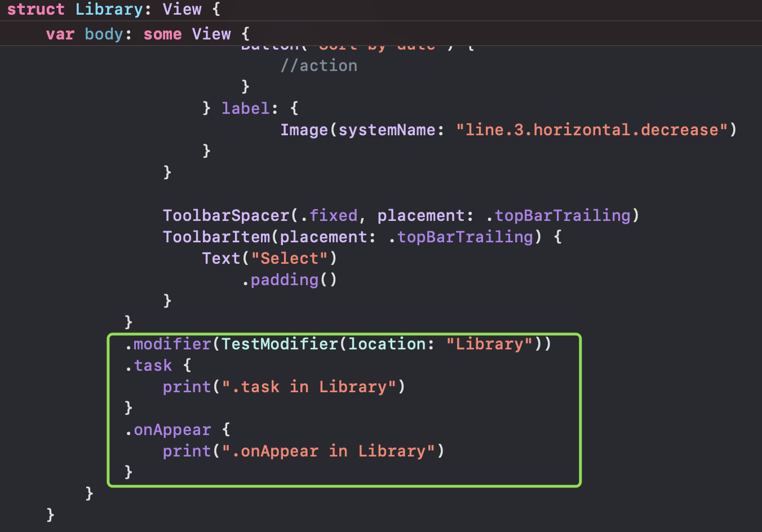This screenshot has width=762, height=532.
Task: Click '.topBarTrailing' in ToolbarItem line
Action: [x=460, y=237]
